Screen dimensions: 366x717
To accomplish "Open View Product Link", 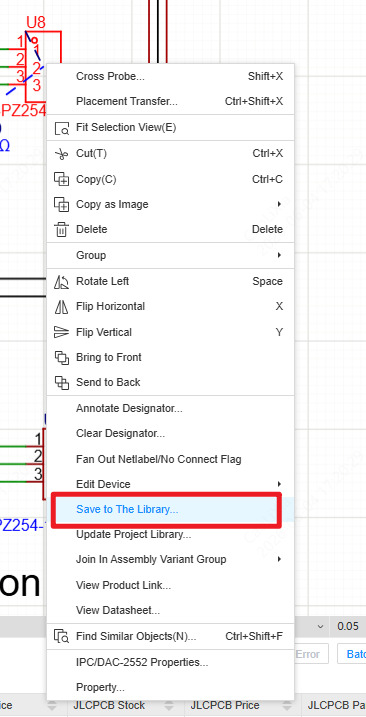I will (170, 585).
